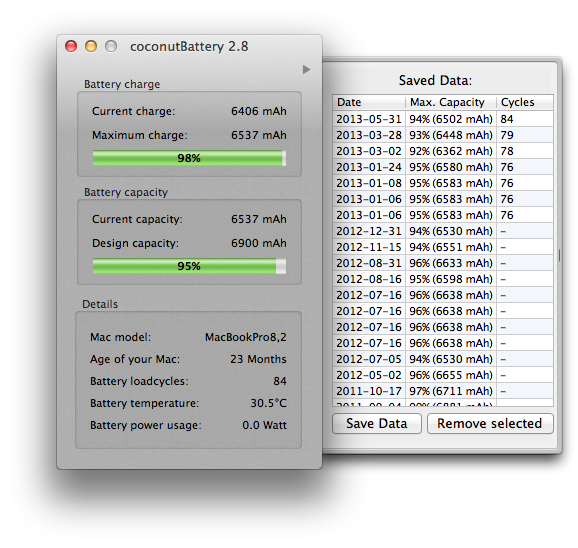Screen dimensions: 578x548
Task: Click the Mac model value MacBookPro8,2
Action: pos(246,337)
